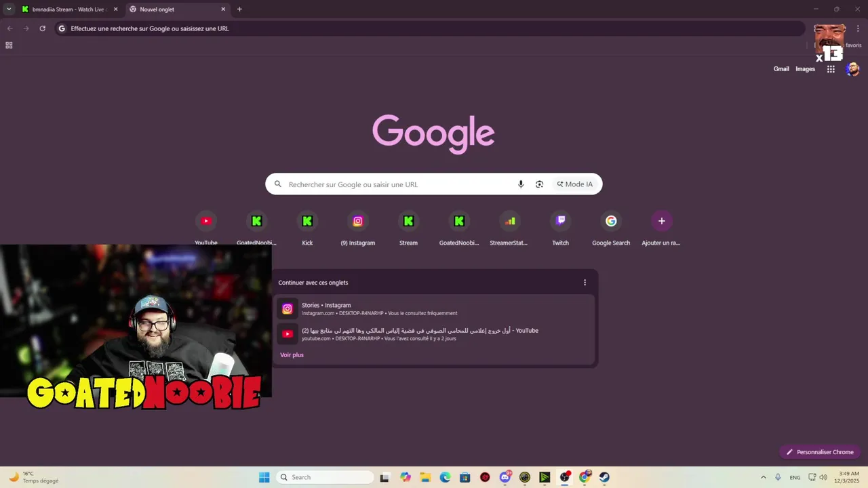
Task: Close the Nouvel onglet tab
Action: coord(223,9)
